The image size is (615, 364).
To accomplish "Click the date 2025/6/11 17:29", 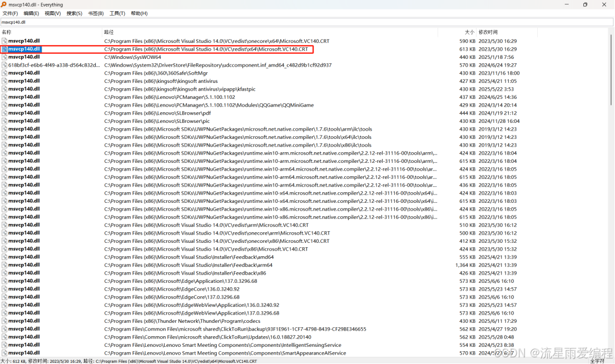I will [497, 321].
